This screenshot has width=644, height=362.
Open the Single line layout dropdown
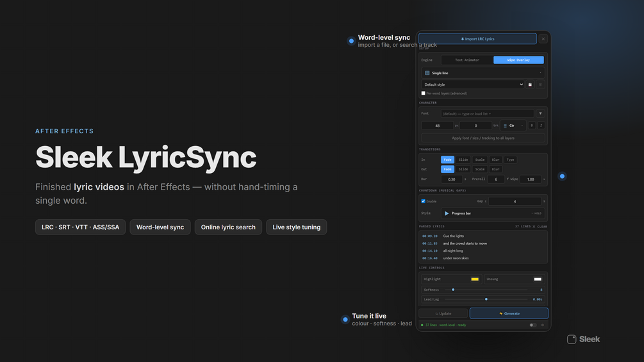483,73
